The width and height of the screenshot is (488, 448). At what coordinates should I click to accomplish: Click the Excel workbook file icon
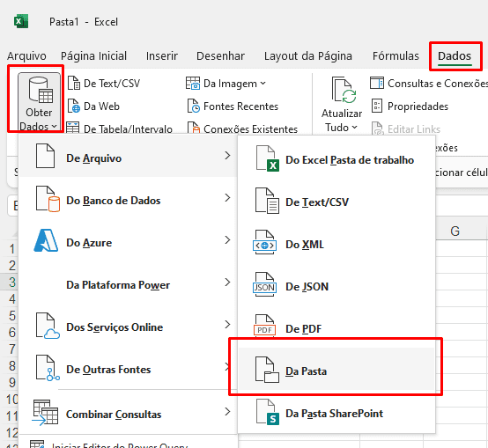267,158
